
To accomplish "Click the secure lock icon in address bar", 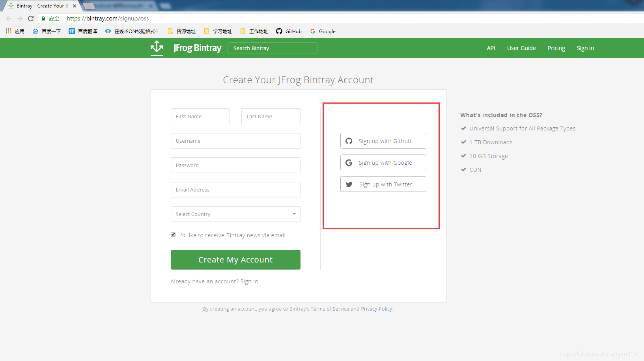I will pos(43,19).
